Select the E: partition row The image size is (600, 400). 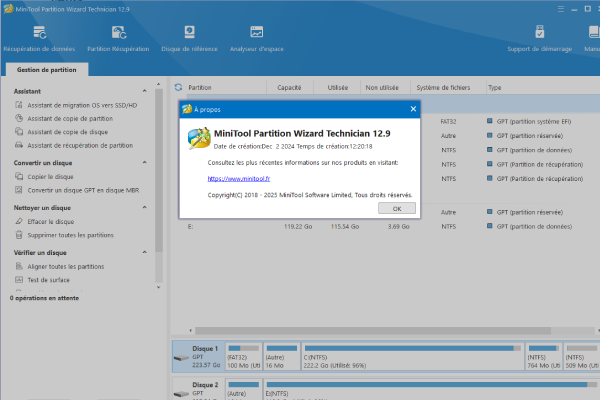click(x=385, y=227)
